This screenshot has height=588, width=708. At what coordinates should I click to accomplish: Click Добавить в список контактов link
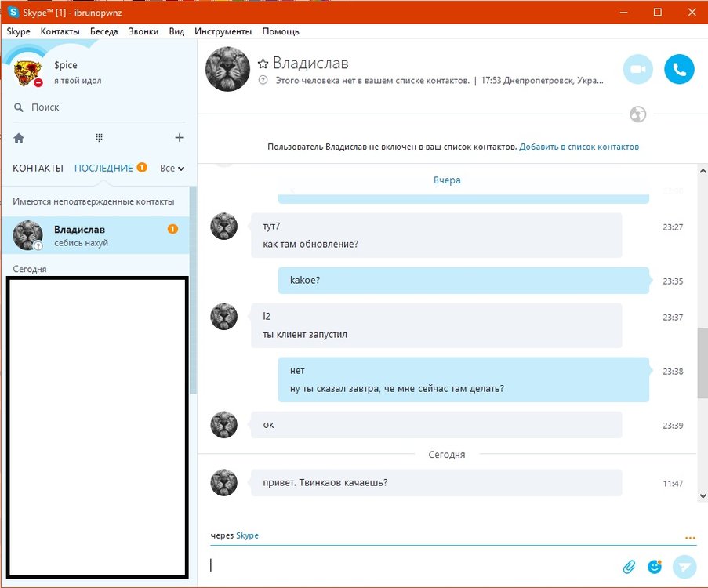tap(579, 147)
